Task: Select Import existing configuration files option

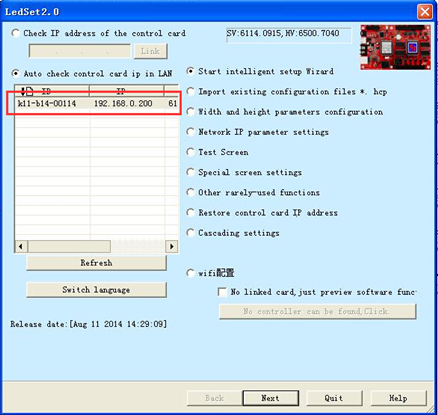Action: point(190,91)
